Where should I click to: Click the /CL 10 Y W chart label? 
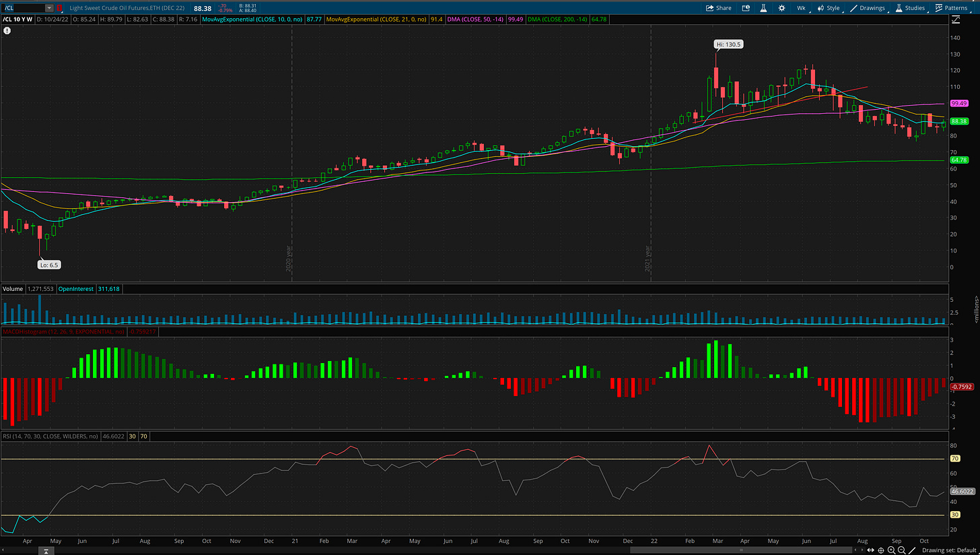pos(17,20)
